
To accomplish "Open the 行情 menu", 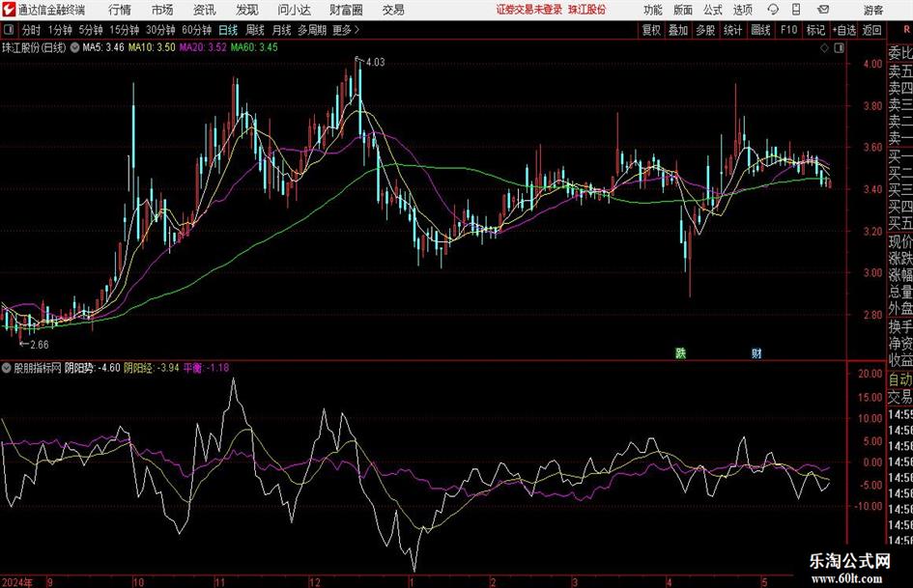I will coord(120,10).
